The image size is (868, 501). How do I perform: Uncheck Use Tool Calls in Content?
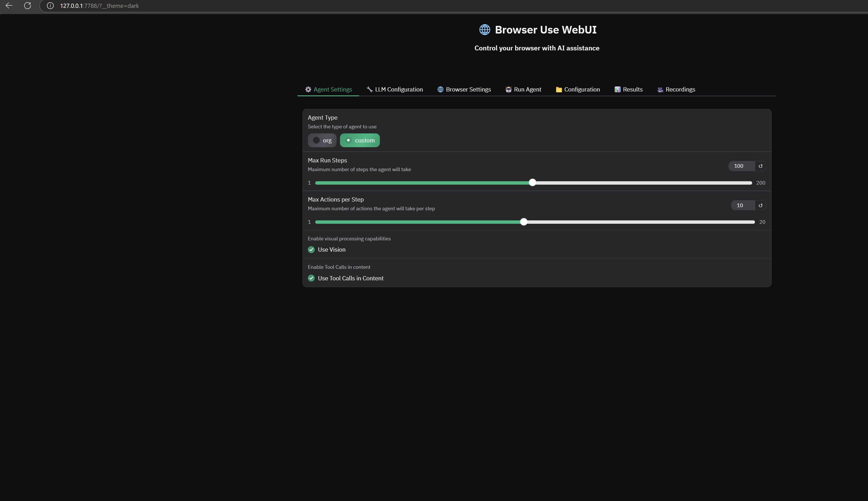coord(312,278)
